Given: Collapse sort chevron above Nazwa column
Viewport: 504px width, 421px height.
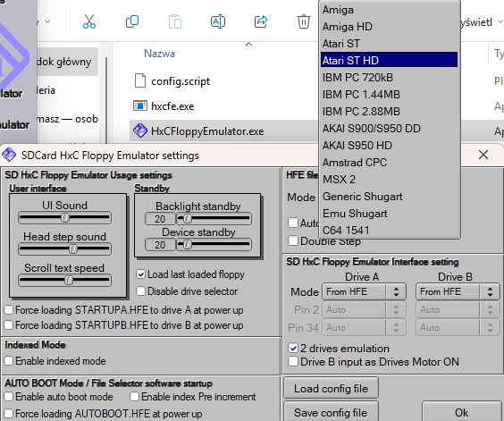Looking at the screenshot, I should [x=248, y=44].
